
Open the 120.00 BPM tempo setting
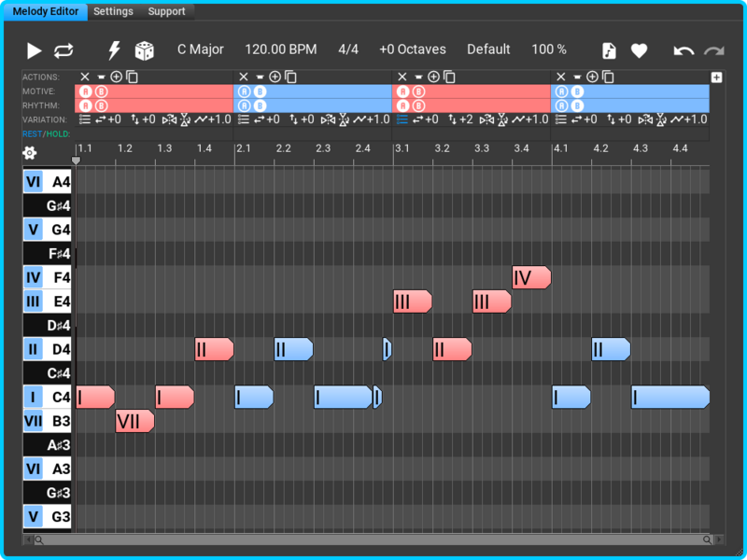[x=281, y=49]
